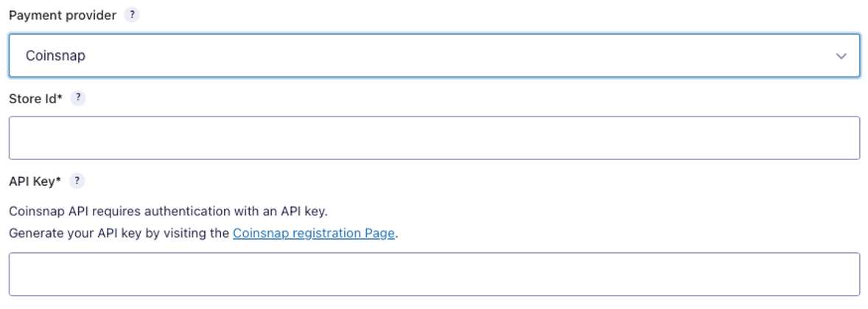Image resolution: width=868 pixels, height=309 pixels.
Task: Focus the Store Id input field
Action: click(x=434, y=138)
